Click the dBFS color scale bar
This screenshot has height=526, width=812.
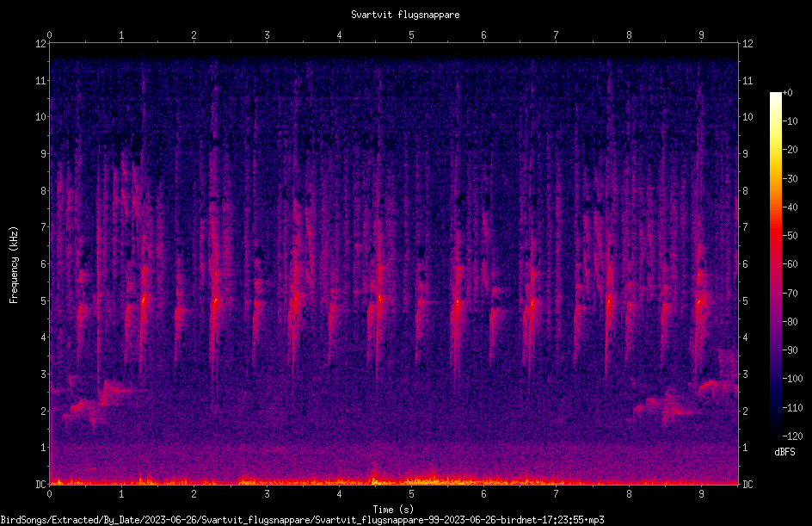(x=775, y=264)
